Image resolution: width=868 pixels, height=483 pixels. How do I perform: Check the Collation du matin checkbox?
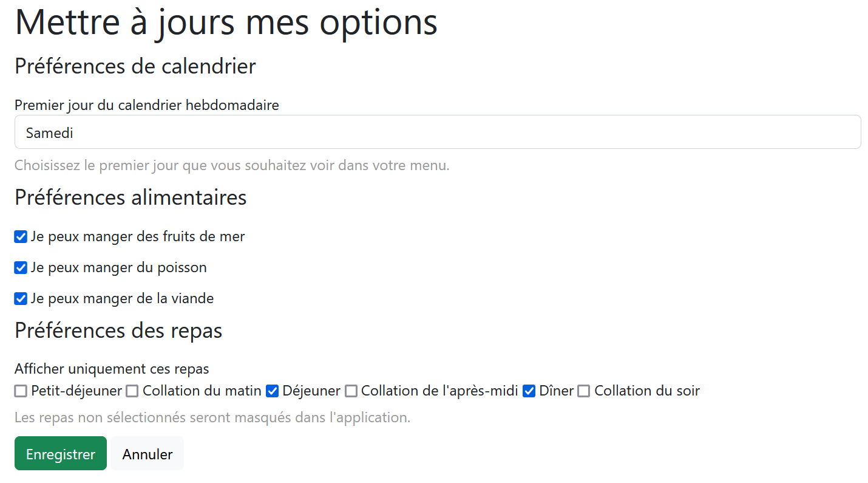132,391
